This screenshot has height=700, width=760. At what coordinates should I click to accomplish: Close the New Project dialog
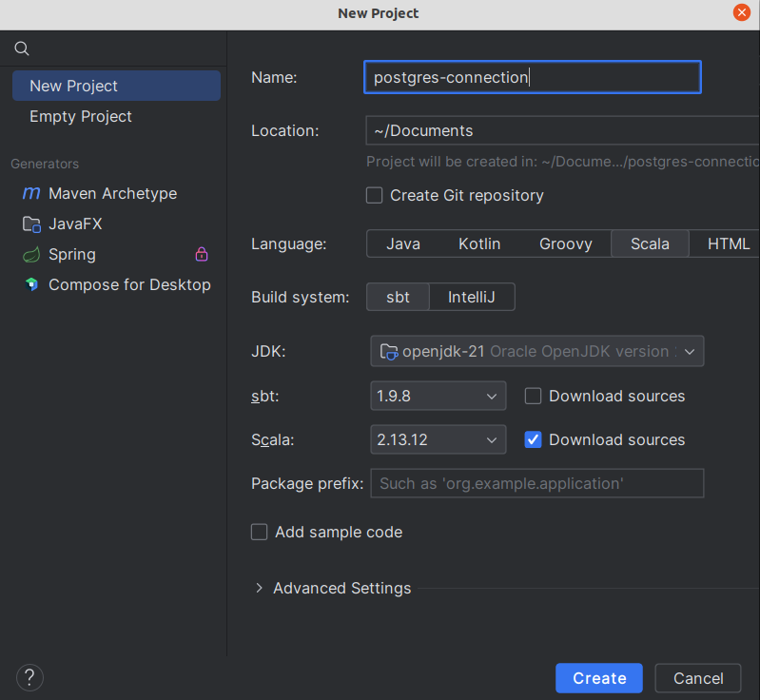point(741,12)
